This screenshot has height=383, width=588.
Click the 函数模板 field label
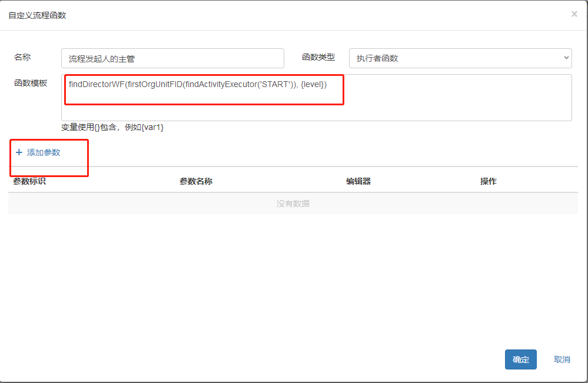[31, 83]
